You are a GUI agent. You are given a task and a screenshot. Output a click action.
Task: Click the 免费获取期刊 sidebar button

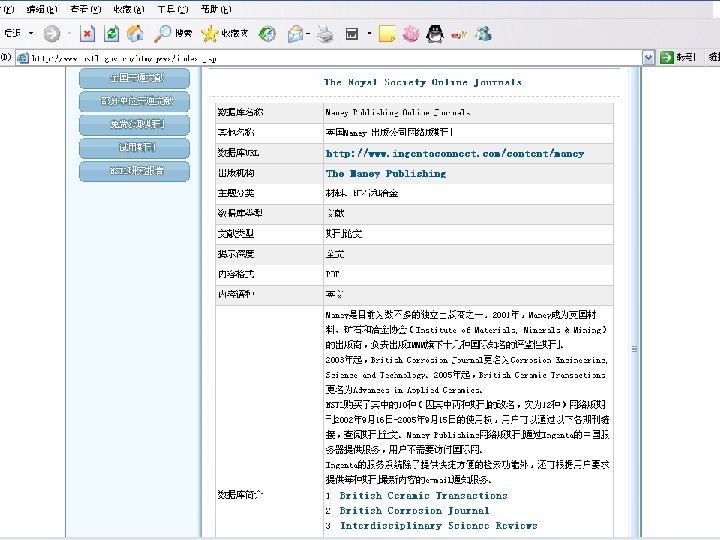click(135, 124)
